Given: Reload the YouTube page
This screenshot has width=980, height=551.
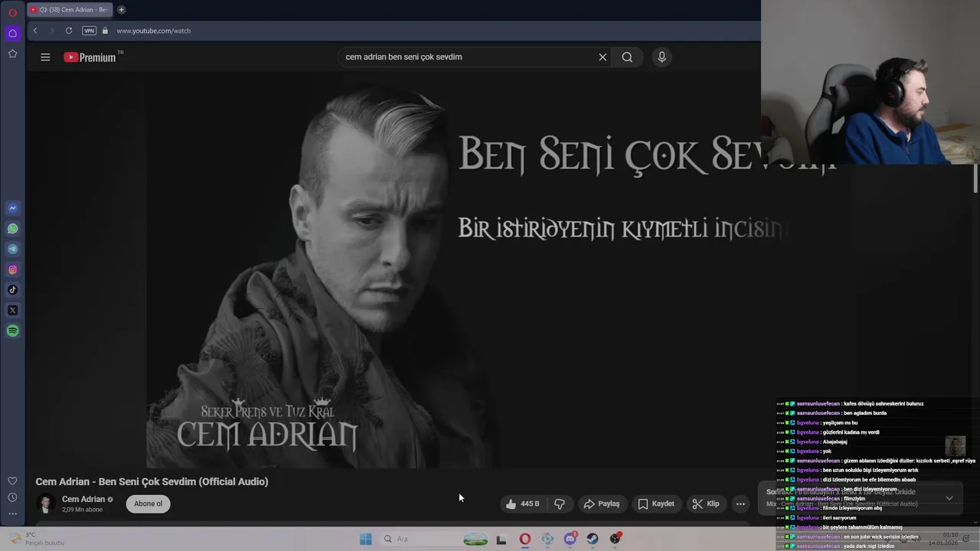Looking at the screenshot, I should (x=69, y=31).
